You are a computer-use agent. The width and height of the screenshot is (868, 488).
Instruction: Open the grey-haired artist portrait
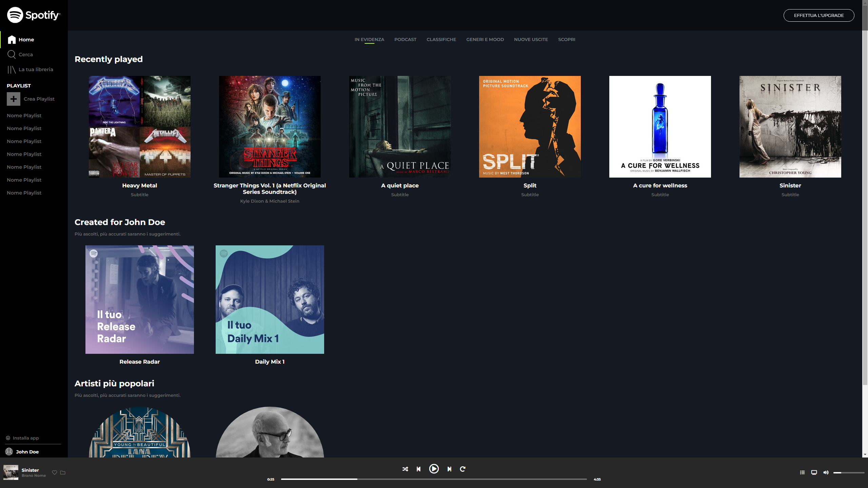coord(270,432)
